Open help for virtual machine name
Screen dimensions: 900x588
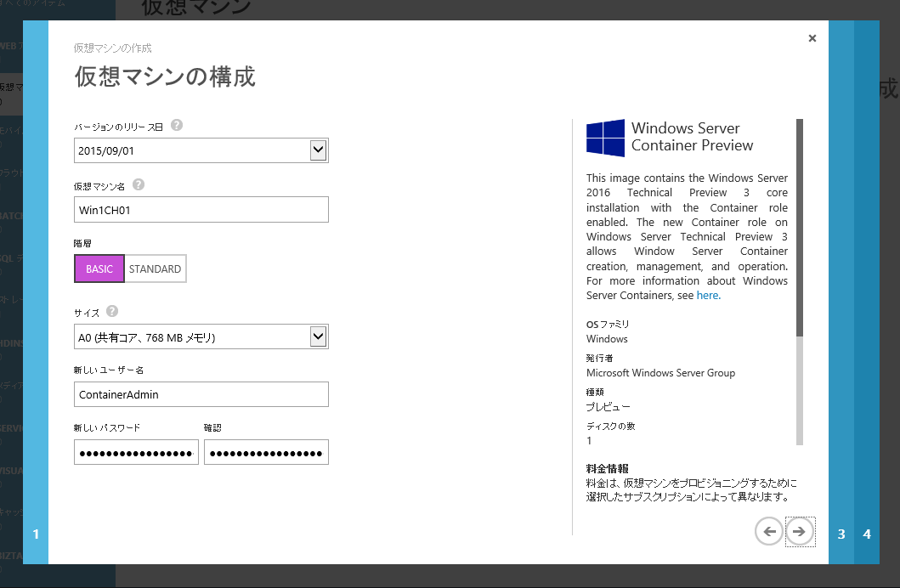[x=139, y=184]
